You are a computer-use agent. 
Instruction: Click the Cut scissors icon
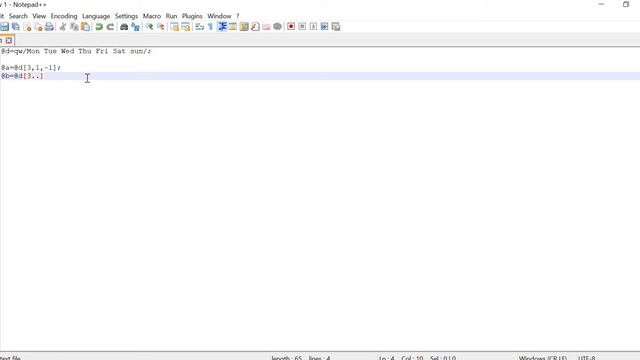[63, 27]
